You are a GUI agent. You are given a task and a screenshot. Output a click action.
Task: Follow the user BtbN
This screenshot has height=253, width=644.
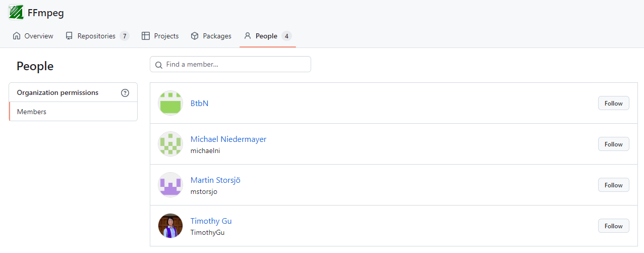coord(613,103)
